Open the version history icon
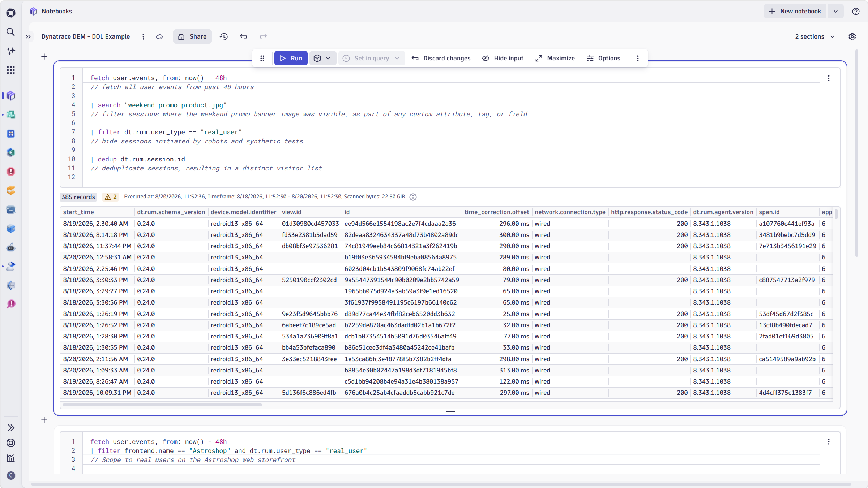Viewport: 868px width, 488px height. [x=224, y=36]
